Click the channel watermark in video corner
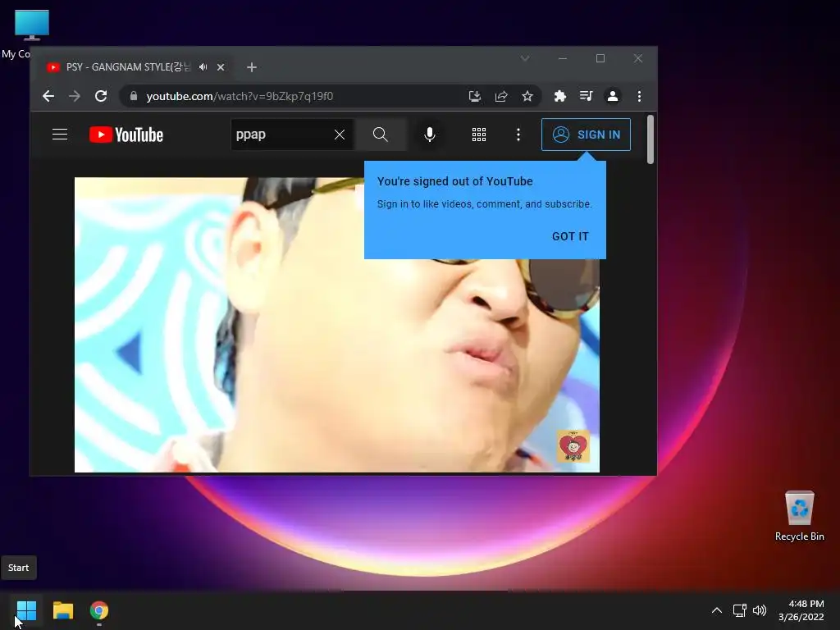Screen dimensions: 840x630 click(x=573, y=445)
